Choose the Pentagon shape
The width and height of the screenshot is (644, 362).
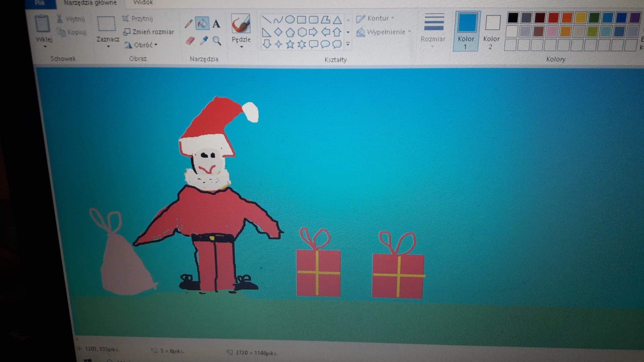290,33
